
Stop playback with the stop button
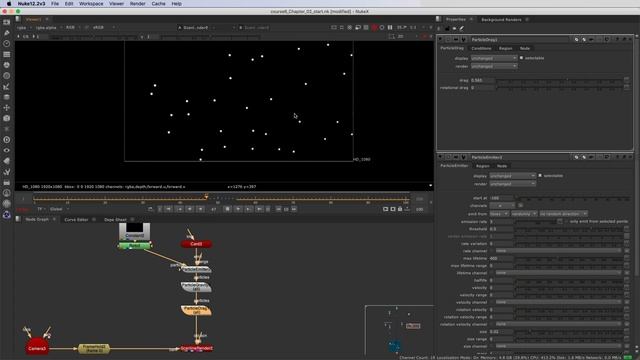point(228,209)
